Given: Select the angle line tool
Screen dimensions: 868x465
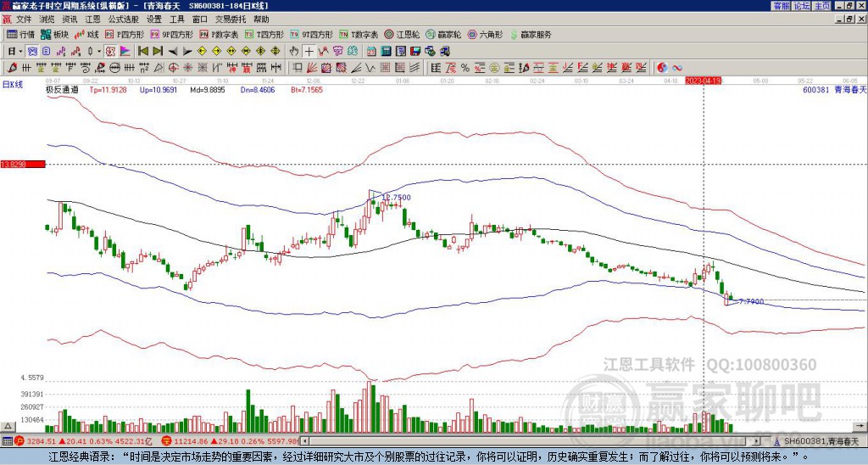Looking at the screenshot, I should tap(356, 68).
